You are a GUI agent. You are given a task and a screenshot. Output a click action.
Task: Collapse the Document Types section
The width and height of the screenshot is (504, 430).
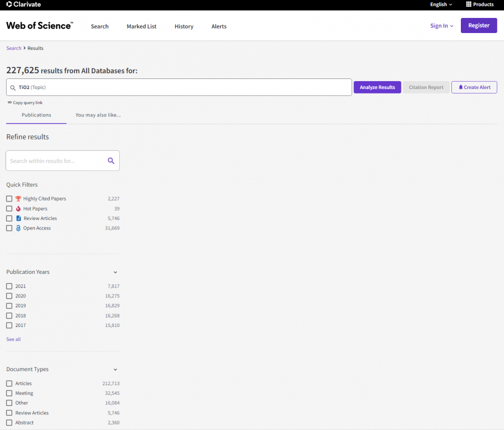115,370
